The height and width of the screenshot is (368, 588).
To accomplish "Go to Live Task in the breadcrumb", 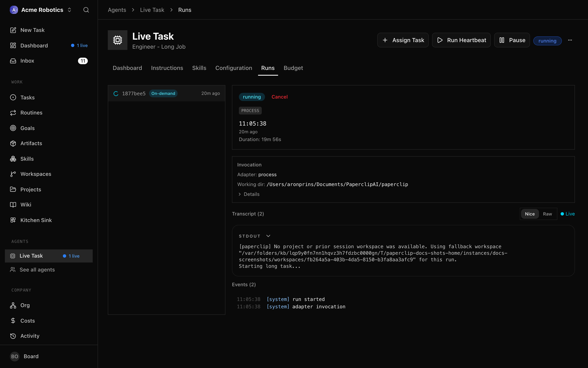I will point(152,10).
